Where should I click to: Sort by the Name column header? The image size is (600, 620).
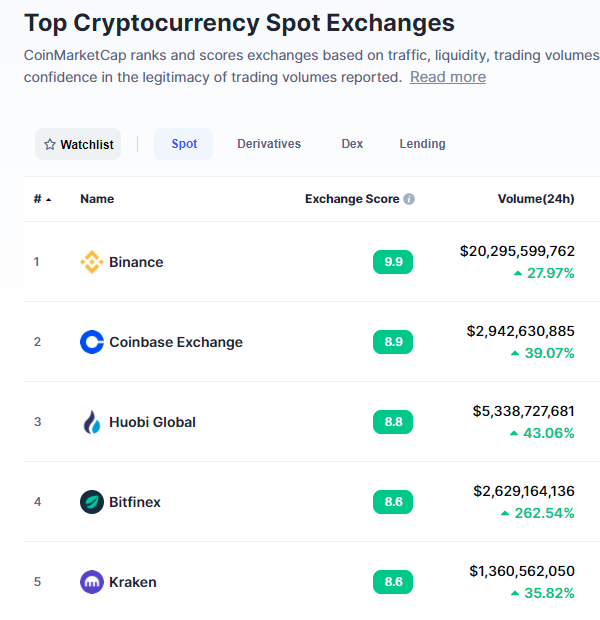point(97,199)
